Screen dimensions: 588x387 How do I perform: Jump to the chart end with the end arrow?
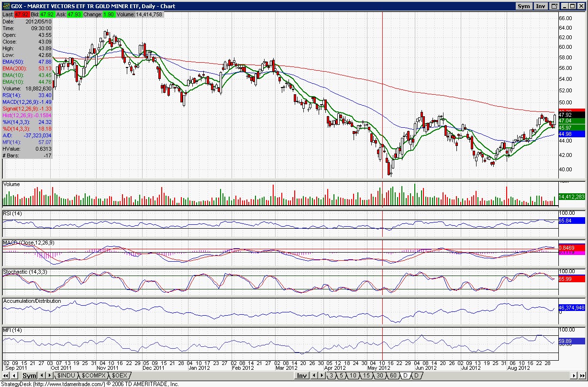tap(582, 376)
